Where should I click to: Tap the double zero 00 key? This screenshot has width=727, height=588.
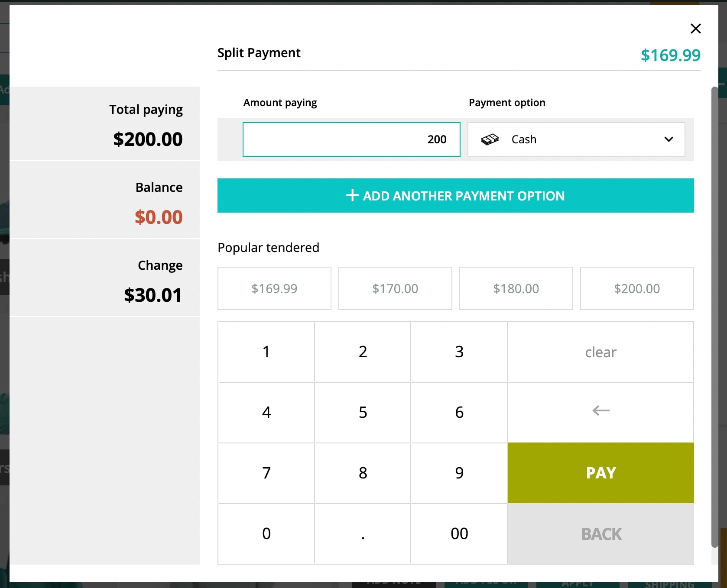point(459,534)
